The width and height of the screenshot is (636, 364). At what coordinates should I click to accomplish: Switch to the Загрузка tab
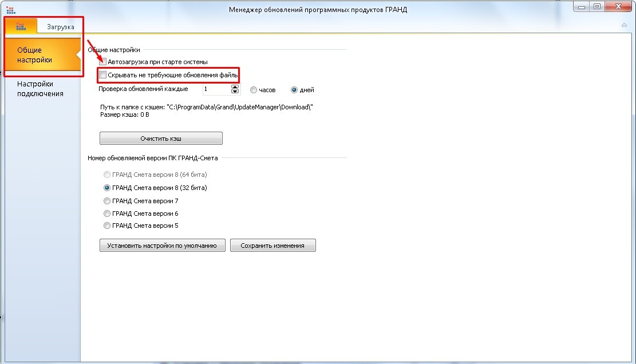point(61,27)
